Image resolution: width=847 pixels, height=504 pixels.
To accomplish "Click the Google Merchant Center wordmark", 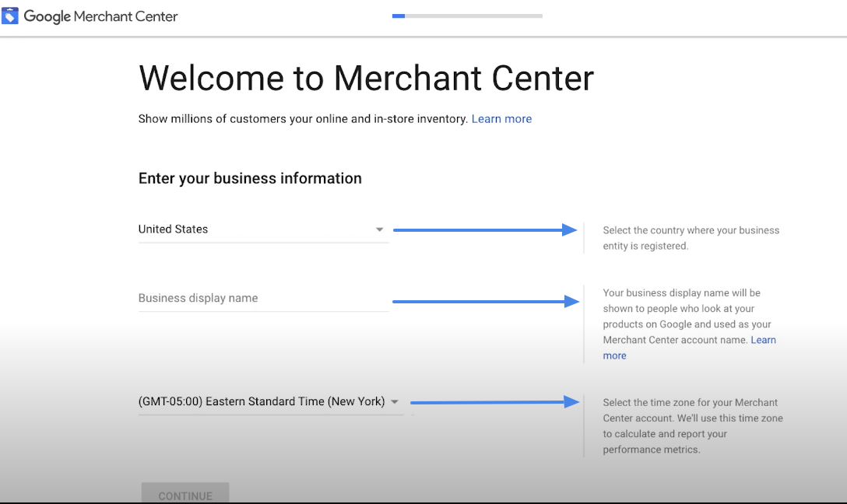I will pyautogui.click(x=100, y=16).
